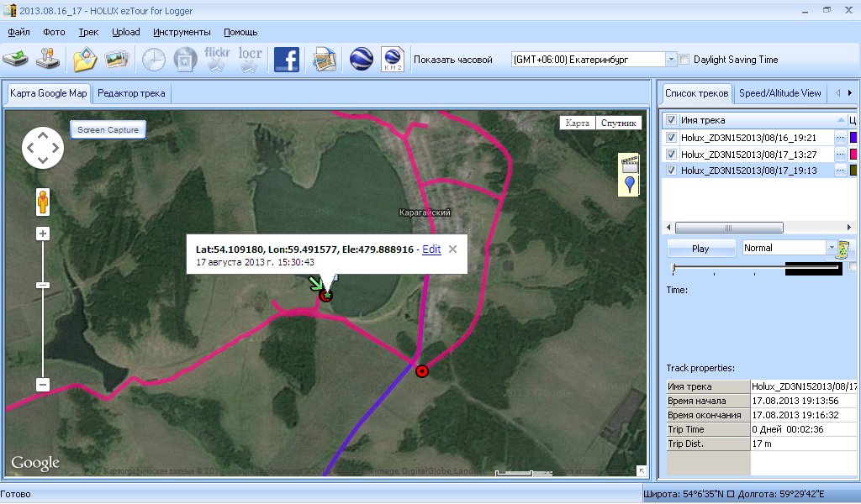The image size is (861, 504).
Task: Open the Инструменты menu
Action: [x=182, y=32]
